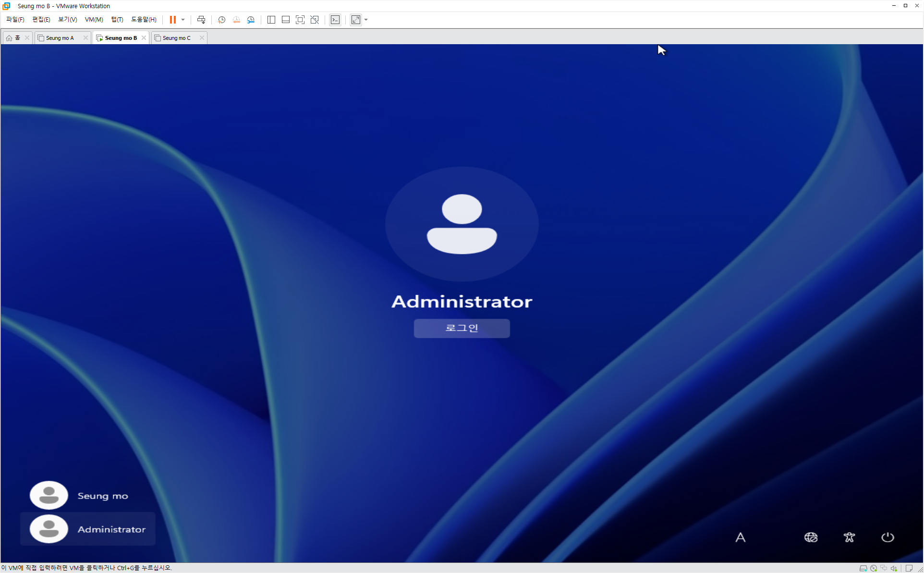Open the 보기(V) menu
This screenshot has height=573, width=924.
67,20
